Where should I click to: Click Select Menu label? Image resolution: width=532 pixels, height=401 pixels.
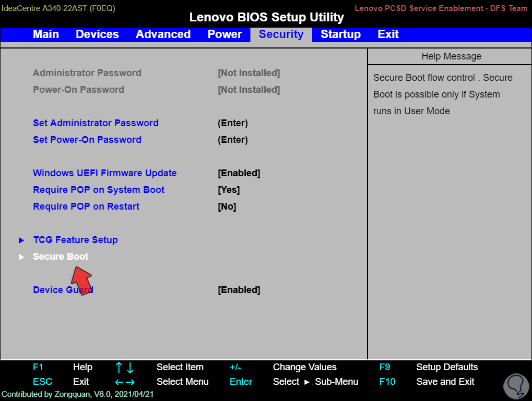[x=182, y=382]
